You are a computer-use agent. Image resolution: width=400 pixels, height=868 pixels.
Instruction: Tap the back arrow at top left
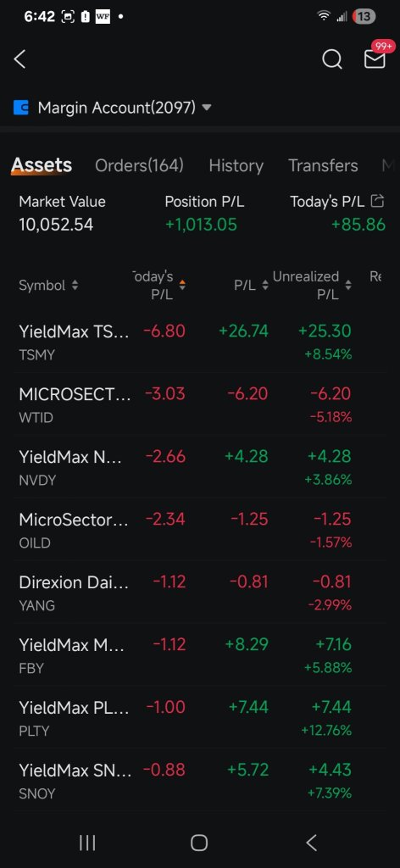coord(20,59)
